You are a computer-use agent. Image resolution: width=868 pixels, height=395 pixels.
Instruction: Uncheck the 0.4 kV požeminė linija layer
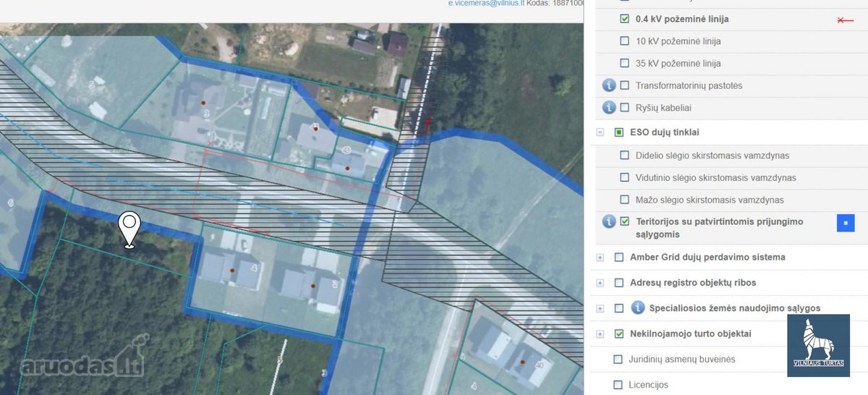coord(625,20)
